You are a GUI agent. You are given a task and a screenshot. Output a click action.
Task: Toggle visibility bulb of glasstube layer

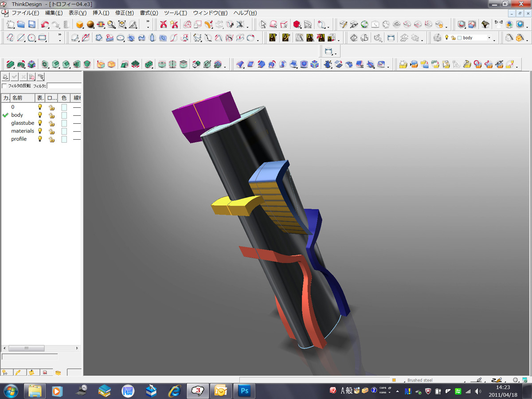[40, 123]
